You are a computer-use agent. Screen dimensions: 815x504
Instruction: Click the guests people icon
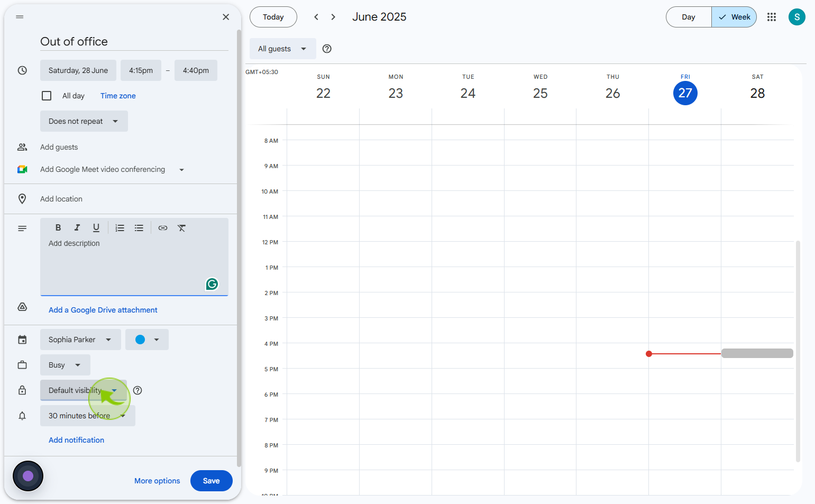tap(22, 147)
